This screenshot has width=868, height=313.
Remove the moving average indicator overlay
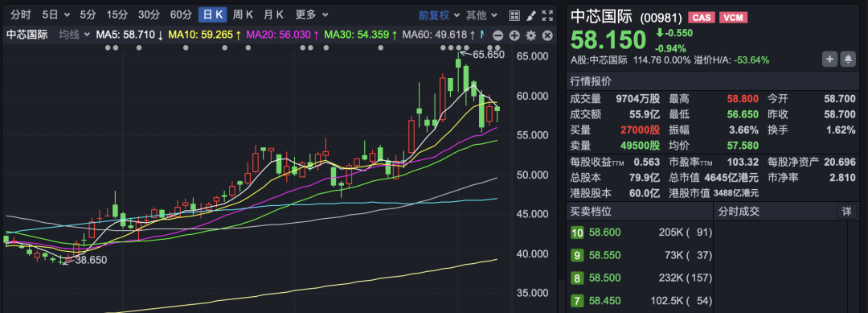tap(547, 36)
